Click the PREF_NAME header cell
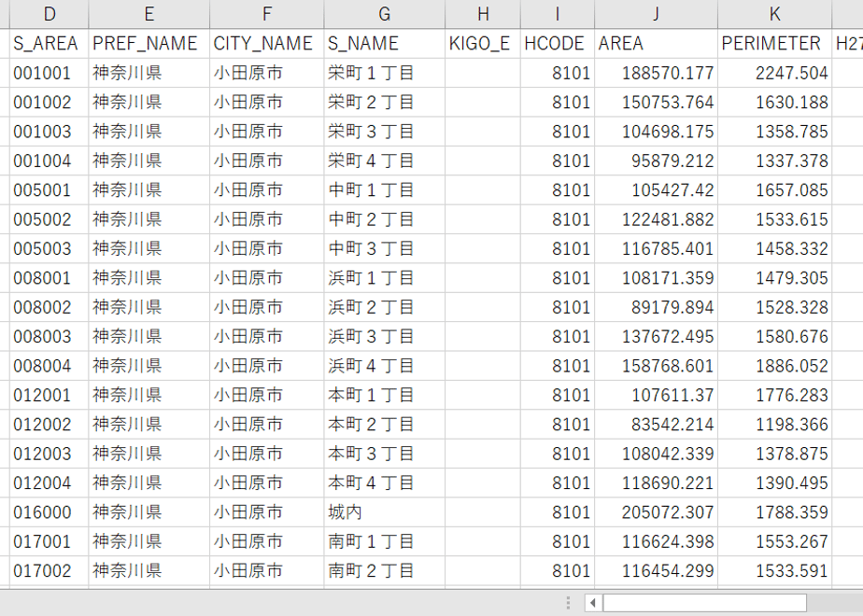This screenshot has height=616, width=863. coord(149,44)
